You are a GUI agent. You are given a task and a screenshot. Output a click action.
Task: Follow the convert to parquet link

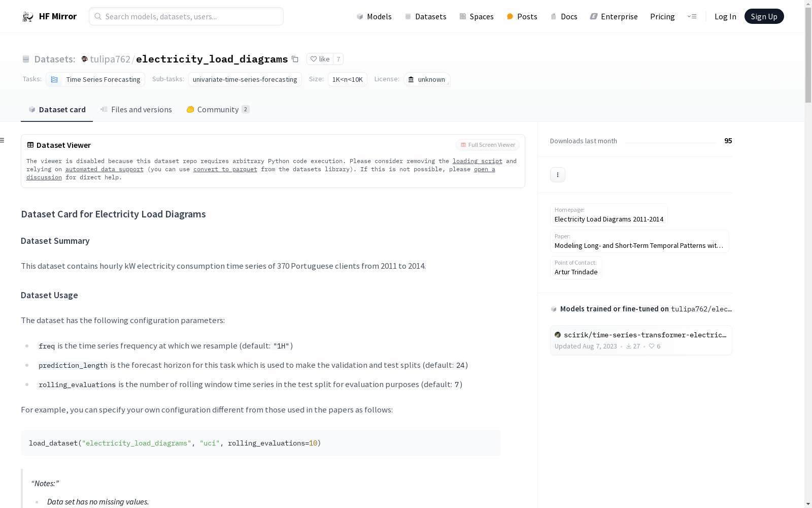[x=225, y=169]
